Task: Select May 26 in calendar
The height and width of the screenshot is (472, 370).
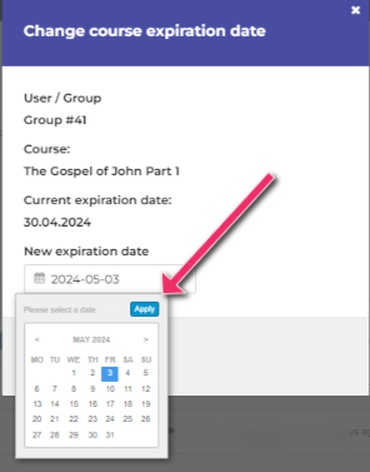Action: pyautogui.click(x=146, y=419)
